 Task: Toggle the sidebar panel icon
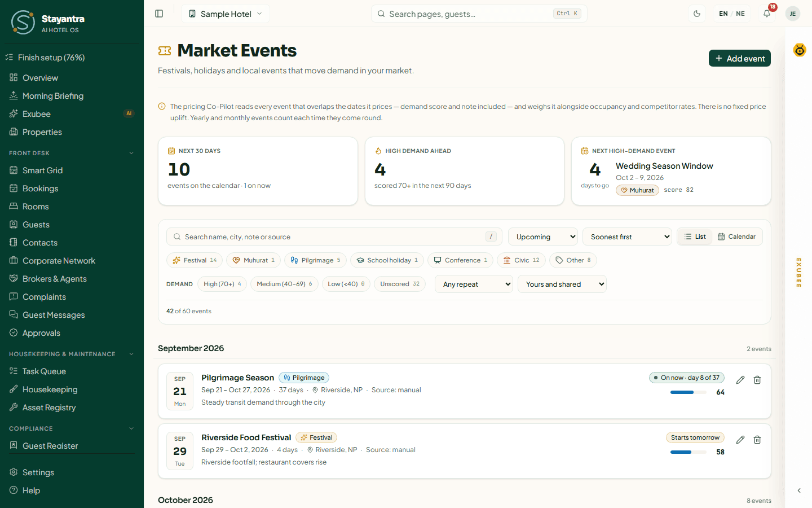(x=159, y=14)
